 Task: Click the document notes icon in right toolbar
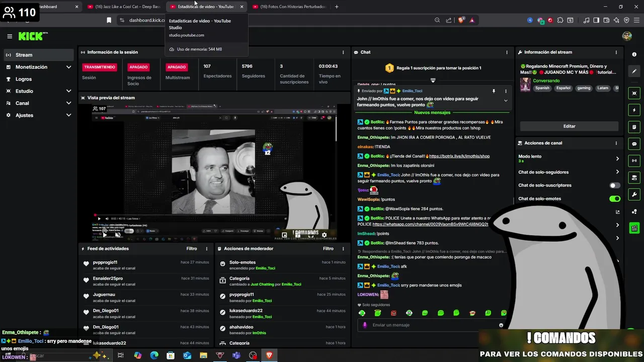(634, 127)
